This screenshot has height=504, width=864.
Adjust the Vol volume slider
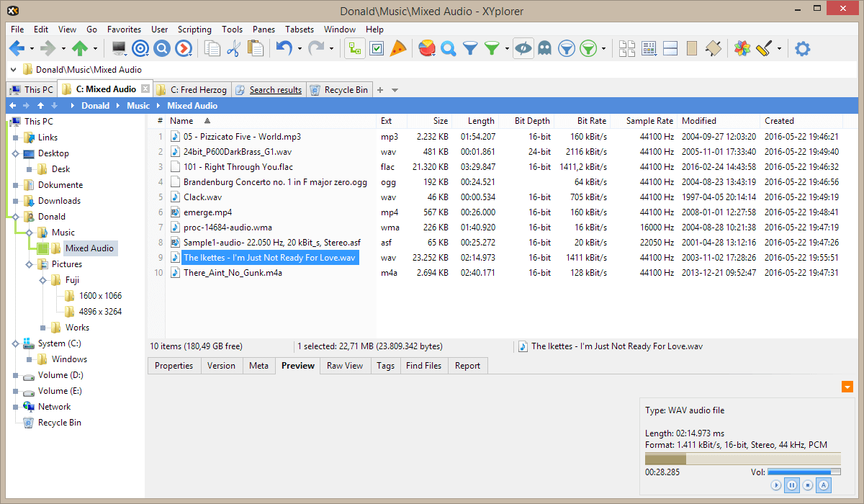pyautogui.click(x=803, y=472)
